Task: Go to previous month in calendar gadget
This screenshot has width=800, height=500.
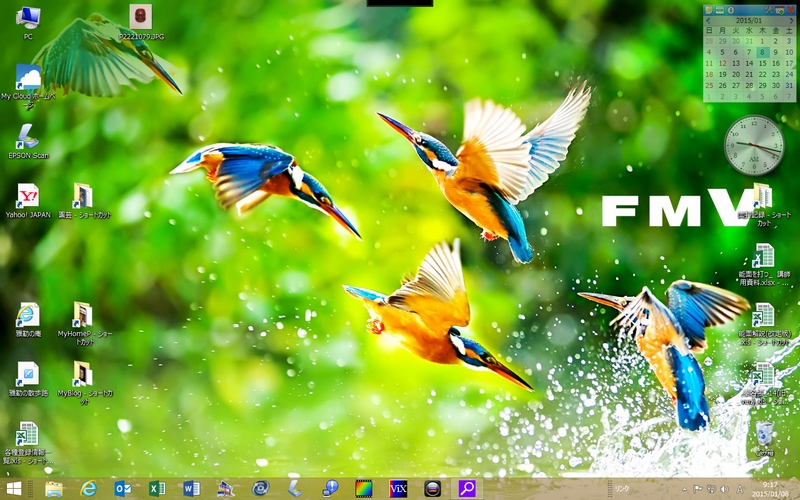Action: (x=708, y=21)
